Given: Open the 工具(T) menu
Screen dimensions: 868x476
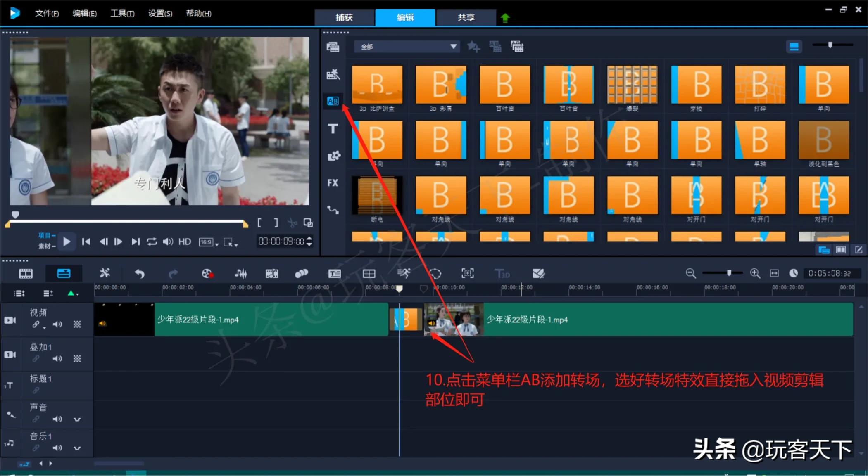Looking at the screenshot, I should pos(122,13).
